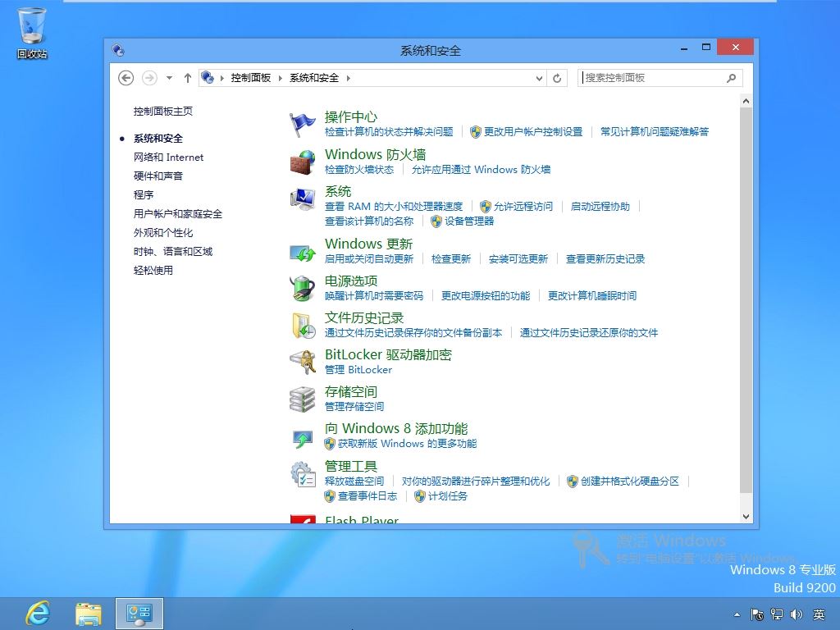Click the network icon in the tray
The image size is (840, 630).
click(x=777, y=614)
